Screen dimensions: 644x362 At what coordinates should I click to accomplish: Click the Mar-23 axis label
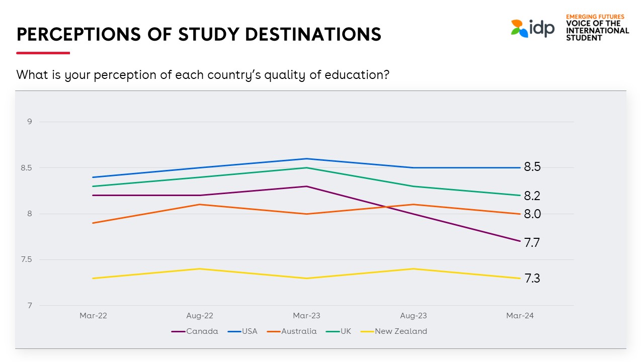click(x=306, y=316)
